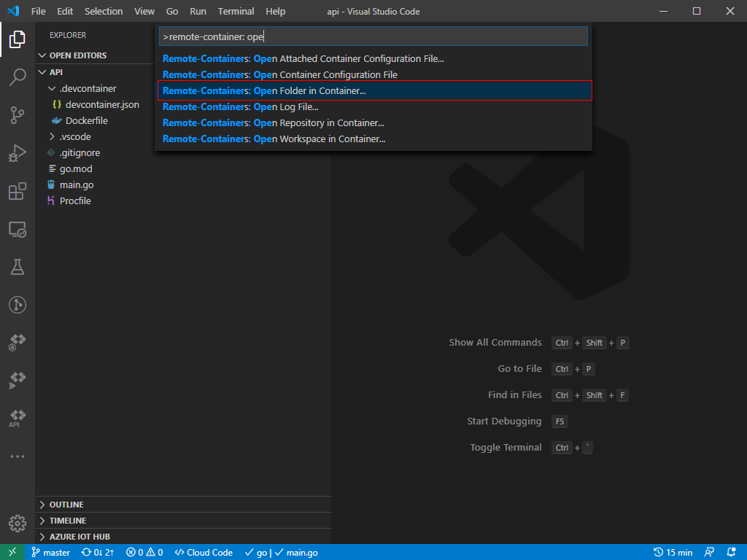Screen dimensions: 747x560
Task: Expand the Timeline section
Action: pyautogui.click(x=67, y=521)
